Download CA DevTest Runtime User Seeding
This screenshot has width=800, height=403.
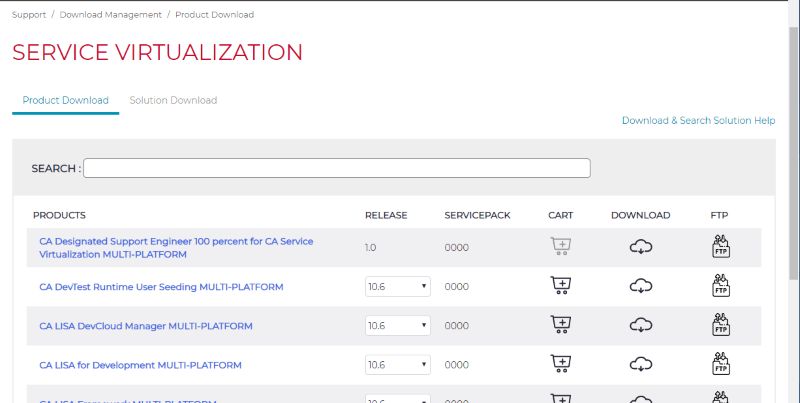click(641, 286)
